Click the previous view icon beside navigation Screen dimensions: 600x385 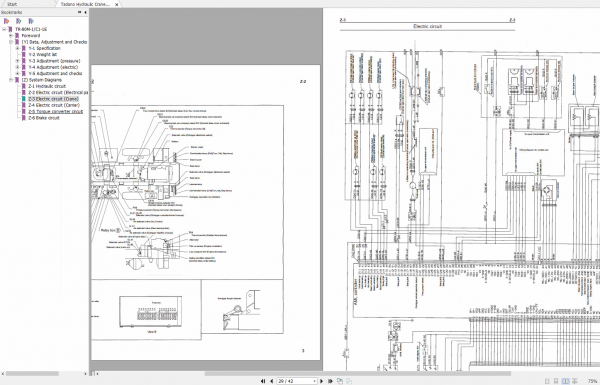(340, 381)
